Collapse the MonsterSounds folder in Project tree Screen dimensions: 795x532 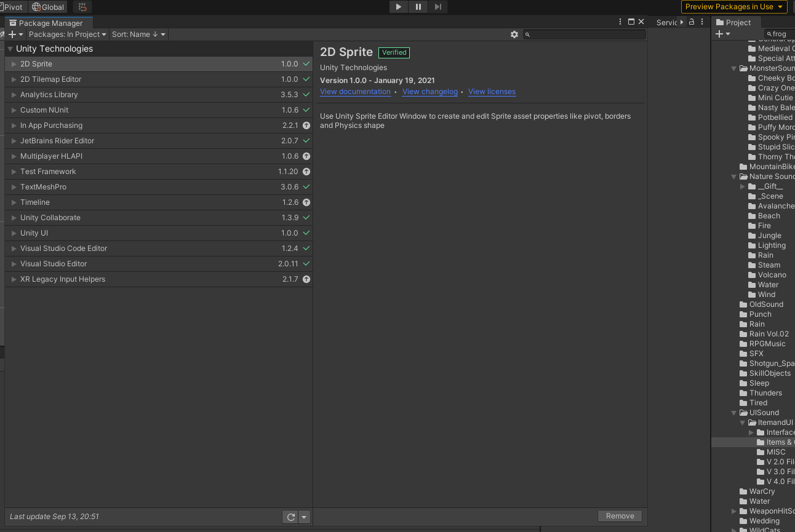pos(734,68)
